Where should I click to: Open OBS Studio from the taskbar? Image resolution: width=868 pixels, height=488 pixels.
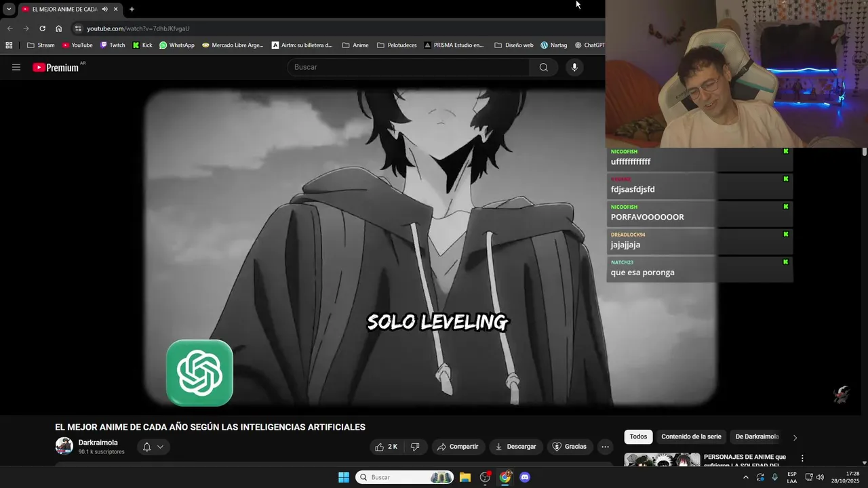[x=485, y=477]
